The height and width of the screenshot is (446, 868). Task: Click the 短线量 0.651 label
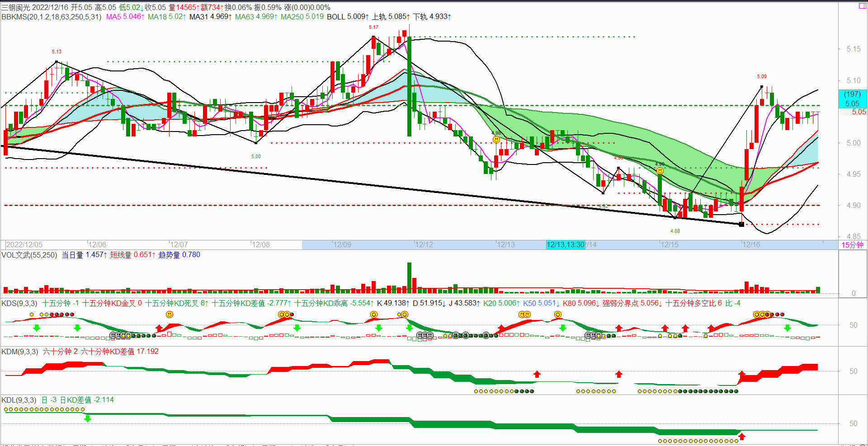coord(132,255)
